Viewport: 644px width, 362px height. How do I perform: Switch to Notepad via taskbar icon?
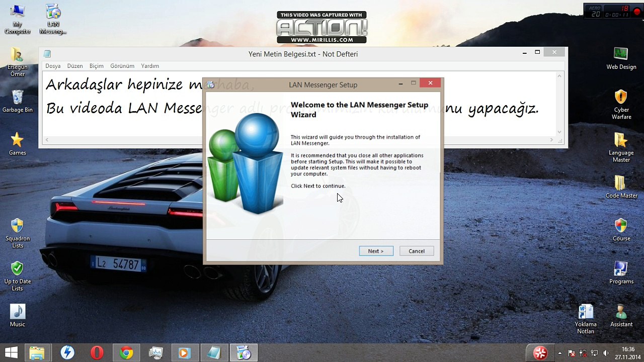coord(214,353)
